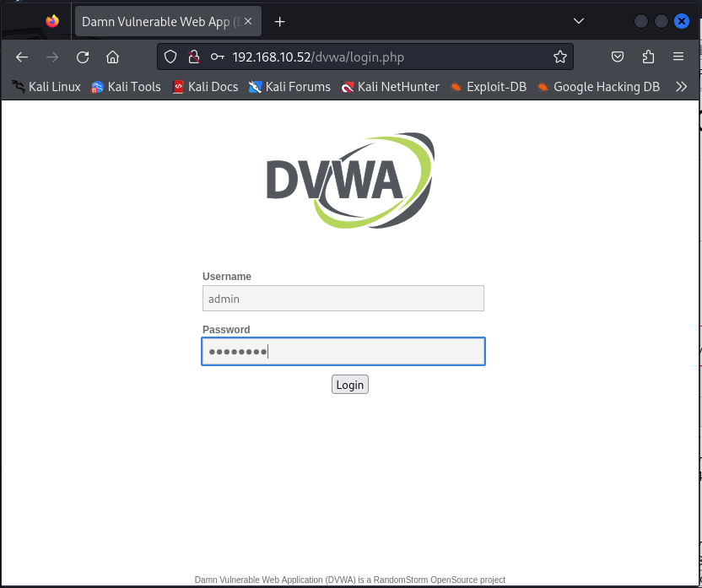This screenshot has height=588, width=702.
Task: Click the DVWA logo image
Action: 350,180
